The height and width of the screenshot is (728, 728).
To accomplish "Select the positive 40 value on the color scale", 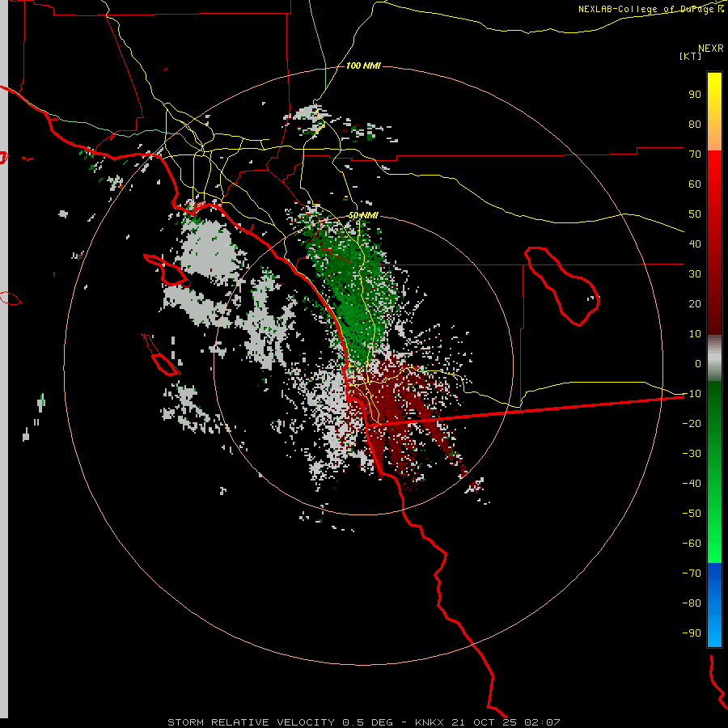I will coord(695,243).
